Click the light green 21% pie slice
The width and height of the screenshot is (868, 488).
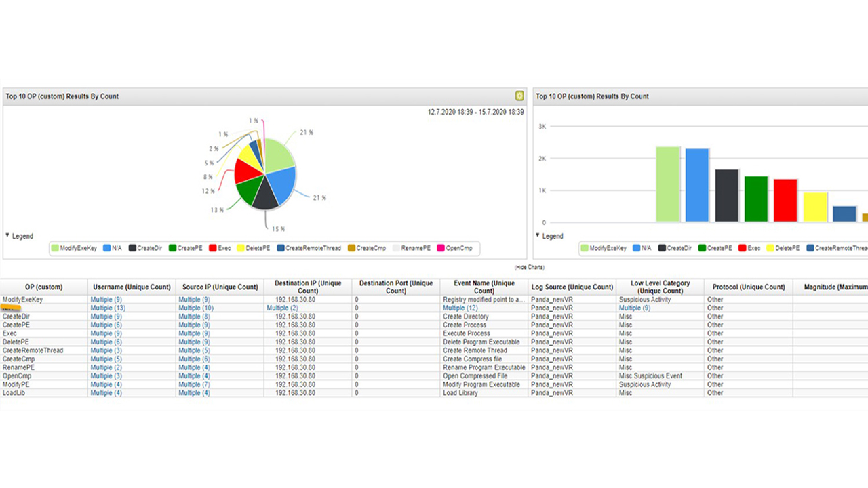pos(278,155)
